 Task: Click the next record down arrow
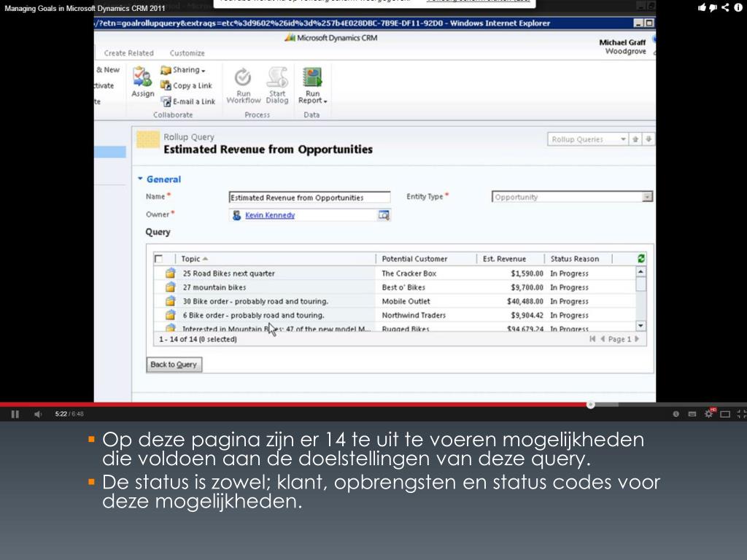tap(649, 139)
